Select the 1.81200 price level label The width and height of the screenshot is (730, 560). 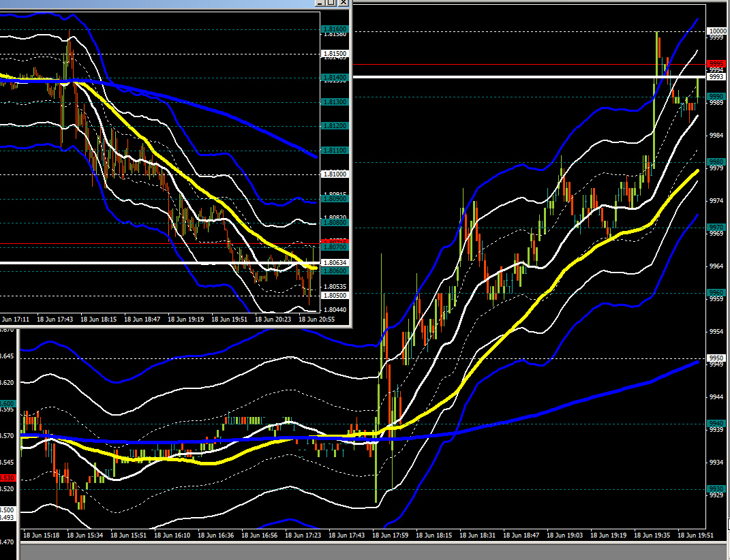point(335,125)
